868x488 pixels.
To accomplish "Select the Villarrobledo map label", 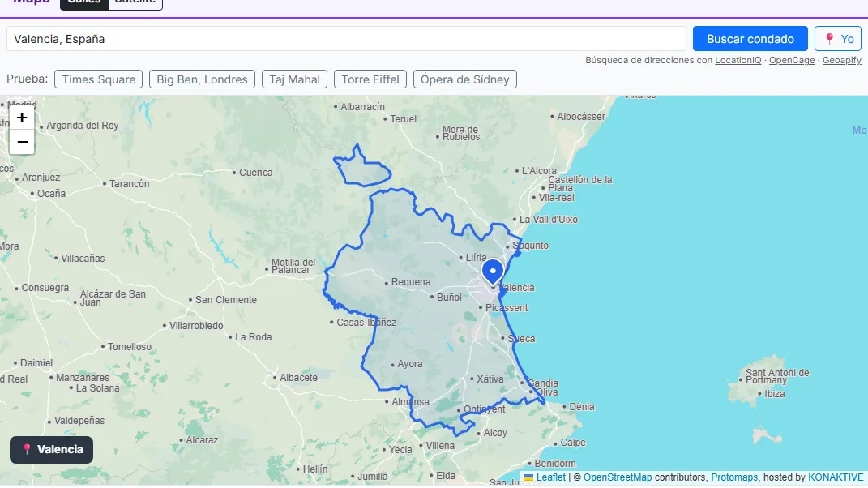I will [196, 326].
